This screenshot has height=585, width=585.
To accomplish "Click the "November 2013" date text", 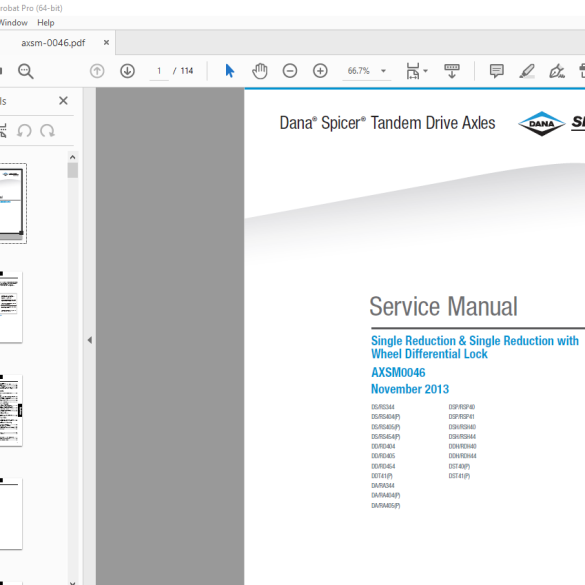I will 410,389.
